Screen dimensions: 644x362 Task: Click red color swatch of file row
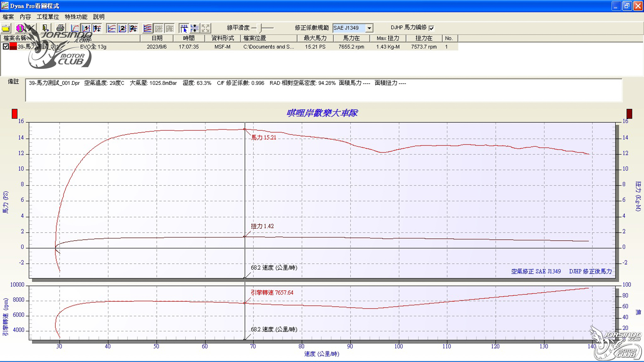13,47
